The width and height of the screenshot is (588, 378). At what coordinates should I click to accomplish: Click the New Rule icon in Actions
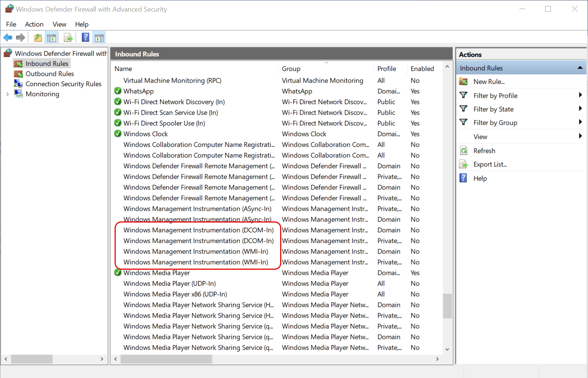[464, 82]
